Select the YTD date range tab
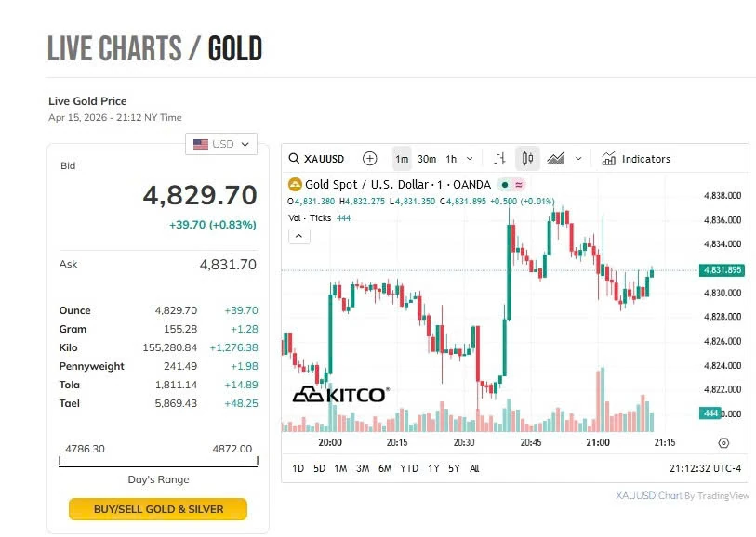Viewport: 756px width, 537px height. click(x=409, y=468)
